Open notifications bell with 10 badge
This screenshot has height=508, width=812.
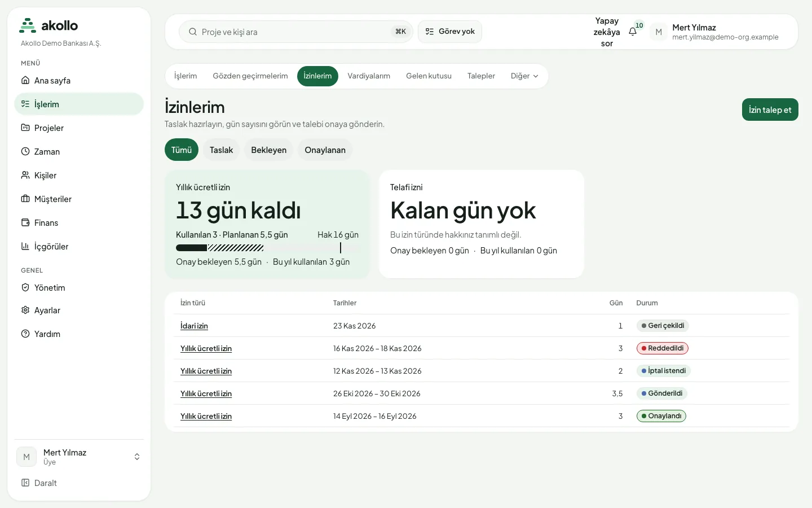[x=633, y=32]
